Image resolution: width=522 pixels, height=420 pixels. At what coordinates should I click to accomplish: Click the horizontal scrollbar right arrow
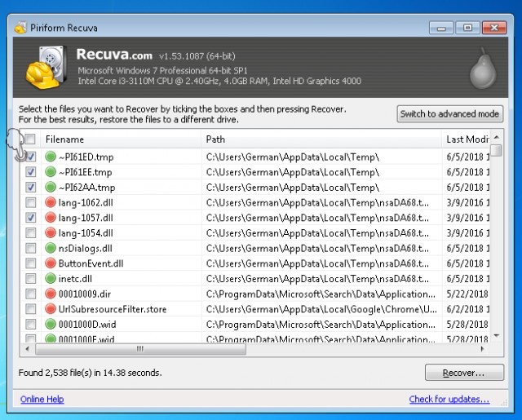(482, 349)
